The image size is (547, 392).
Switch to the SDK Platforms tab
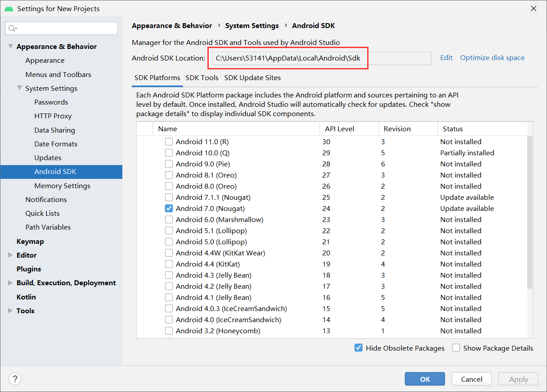tap(157, 78)
